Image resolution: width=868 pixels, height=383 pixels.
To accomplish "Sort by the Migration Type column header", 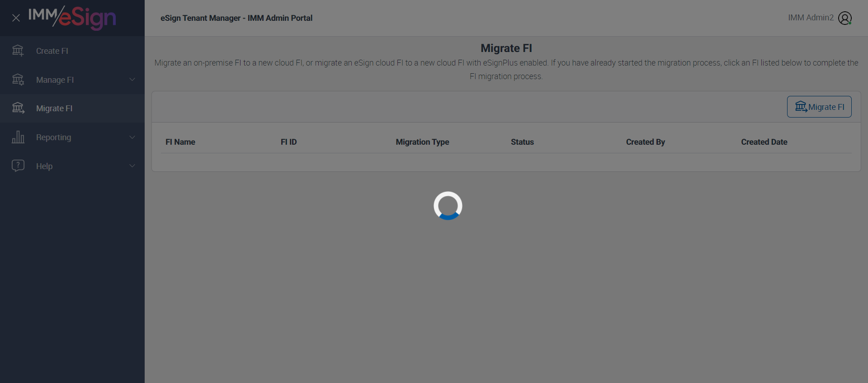I will (422, 142).
